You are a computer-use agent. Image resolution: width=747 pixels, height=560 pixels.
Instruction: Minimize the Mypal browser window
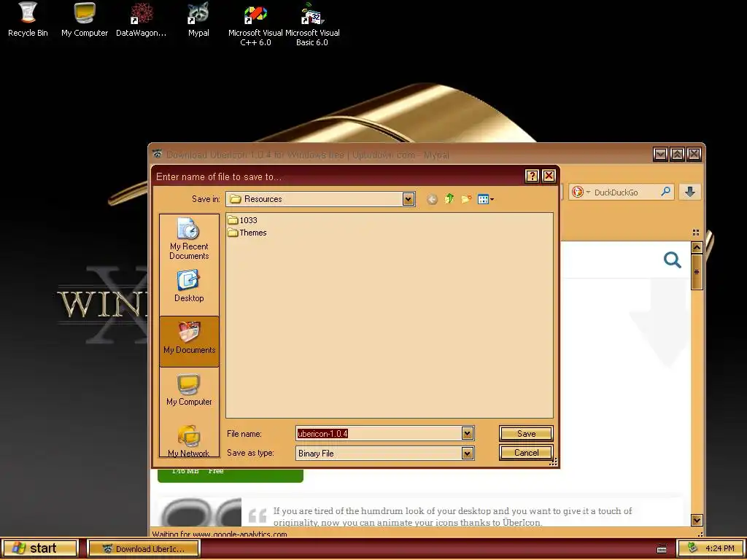(x=659, y=155)
